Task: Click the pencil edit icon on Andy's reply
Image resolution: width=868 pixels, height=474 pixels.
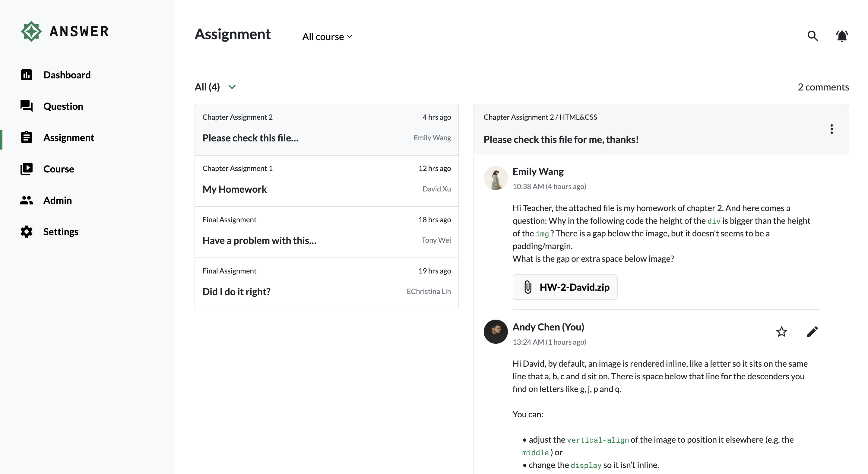Action: pyautogui.click(x=812, y=331)
